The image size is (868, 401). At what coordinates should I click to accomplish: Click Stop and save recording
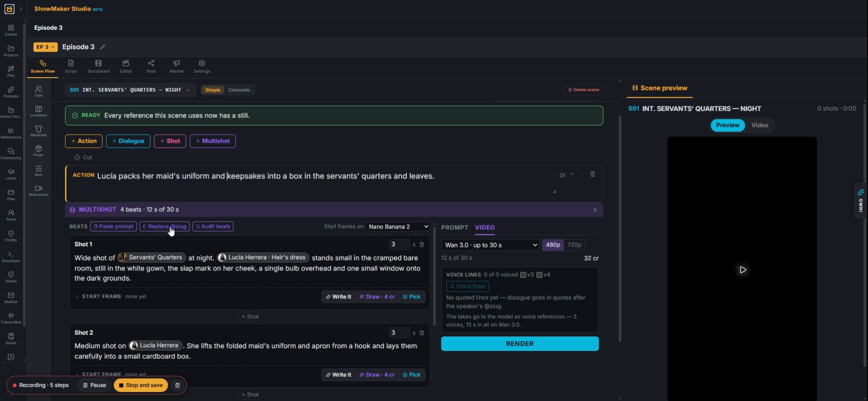[141, 385]
